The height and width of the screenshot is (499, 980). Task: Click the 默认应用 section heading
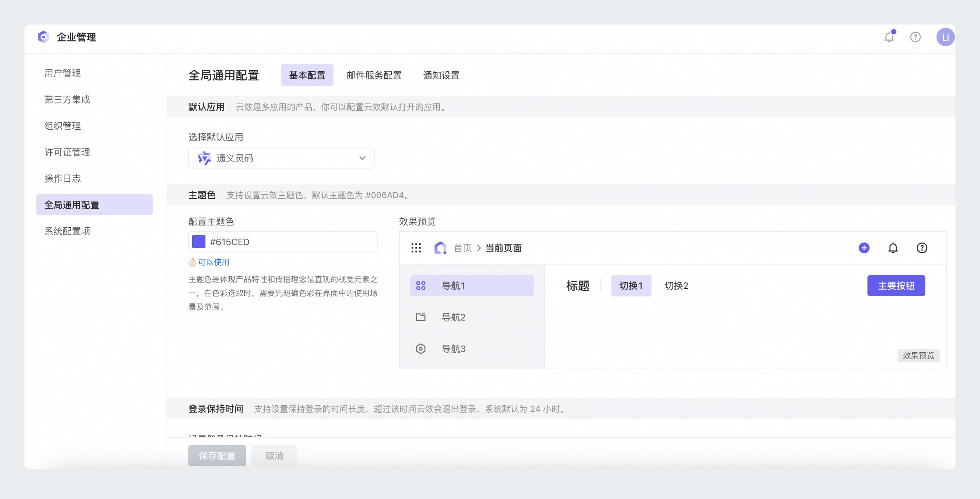pyautogui.click(x=207, y=107)
